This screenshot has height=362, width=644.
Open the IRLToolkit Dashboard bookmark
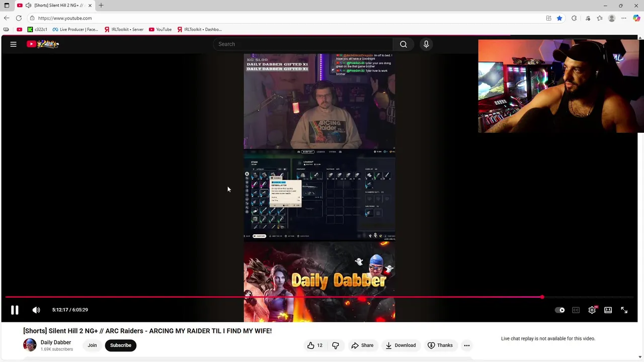coord(199,30)
